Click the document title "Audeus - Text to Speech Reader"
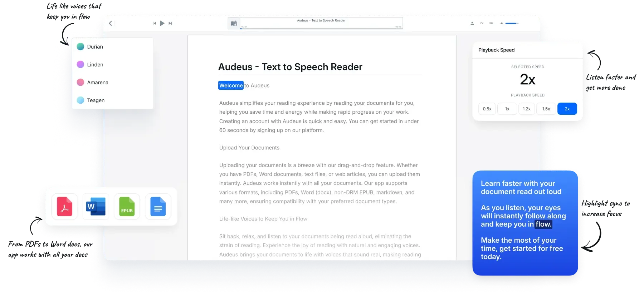Screen dimensions: 644x297 [x=290, y=67]
